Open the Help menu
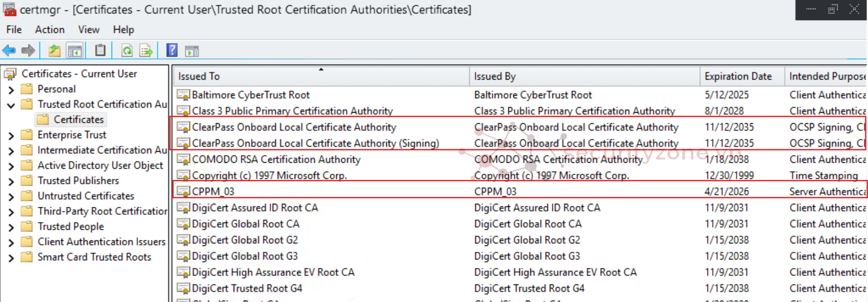This screenshot has width=868, height=302. click(123, 30)
